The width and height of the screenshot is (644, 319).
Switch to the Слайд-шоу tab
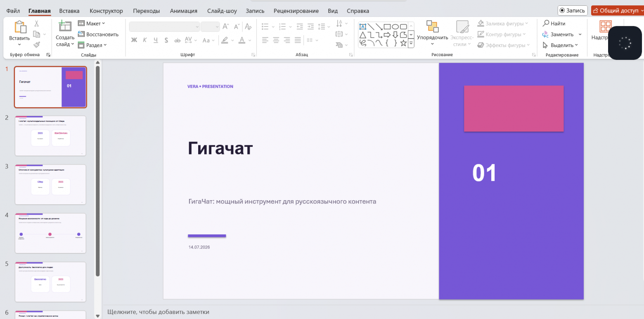(x=221, y=11)
